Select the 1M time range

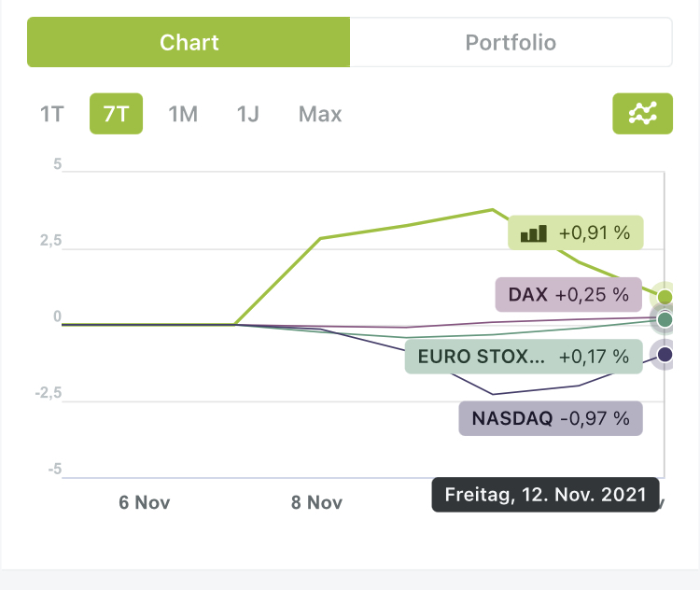pyautogui.click(x=183, y=115)
